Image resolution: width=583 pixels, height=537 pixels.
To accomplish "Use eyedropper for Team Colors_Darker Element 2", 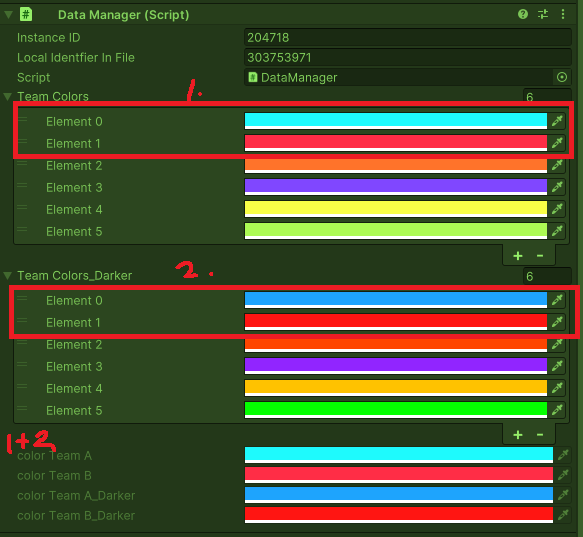I will point(557,344).
